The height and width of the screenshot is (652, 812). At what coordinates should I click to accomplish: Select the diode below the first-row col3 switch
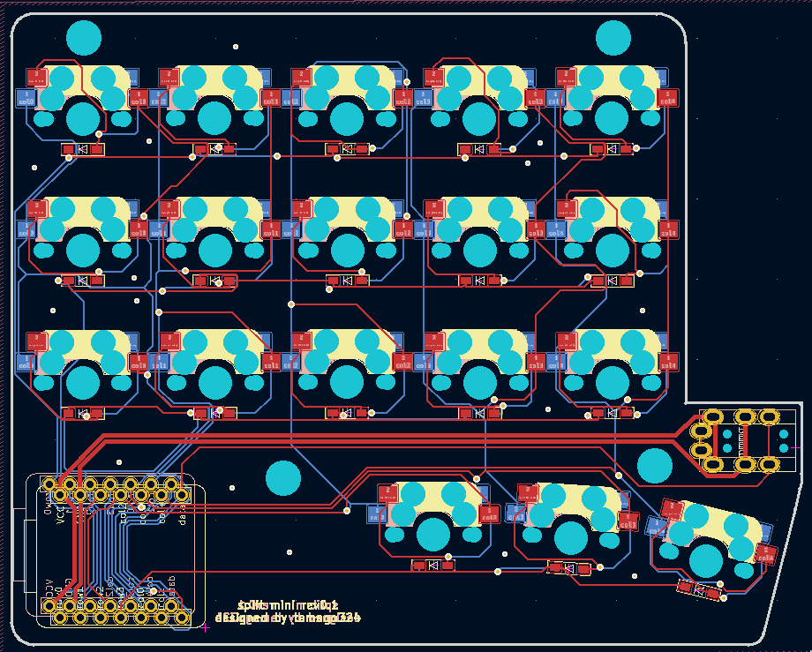click(x=480, y=150)
